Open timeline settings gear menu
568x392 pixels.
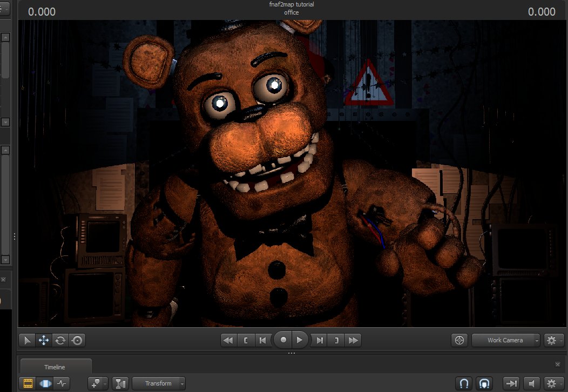point(553,383)
